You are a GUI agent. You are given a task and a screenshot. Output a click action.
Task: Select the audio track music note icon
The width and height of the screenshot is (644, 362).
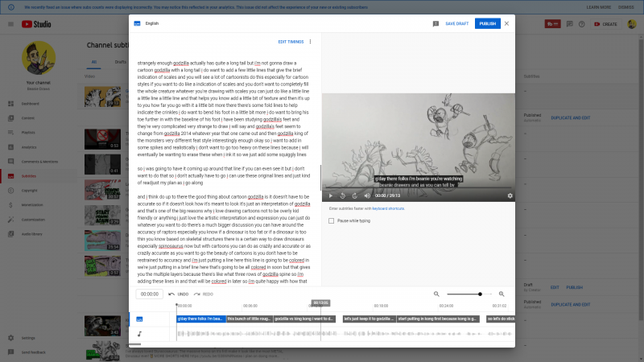[139, 334]
